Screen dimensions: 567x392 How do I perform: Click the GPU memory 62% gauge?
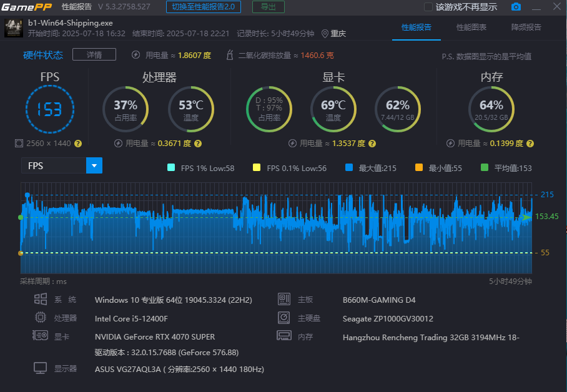(x=398, y=109)
